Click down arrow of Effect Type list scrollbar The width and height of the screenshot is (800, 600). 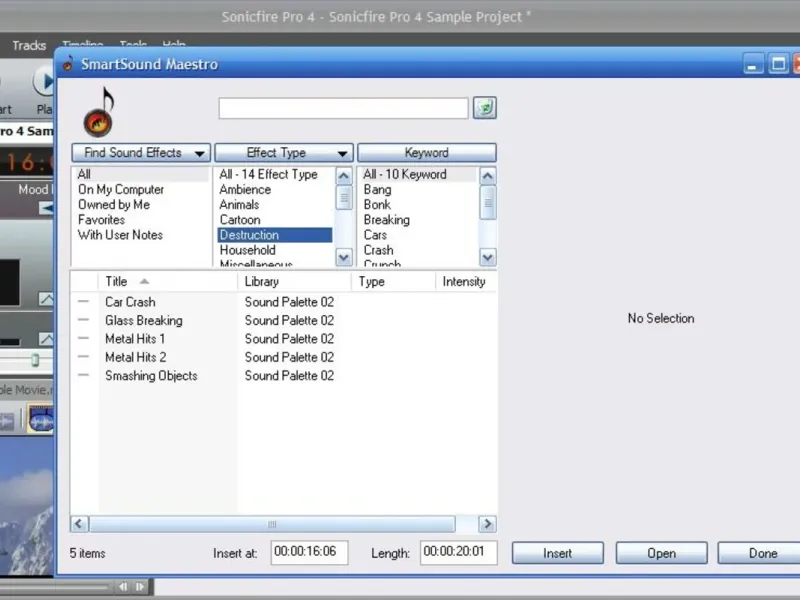(344, 257)
